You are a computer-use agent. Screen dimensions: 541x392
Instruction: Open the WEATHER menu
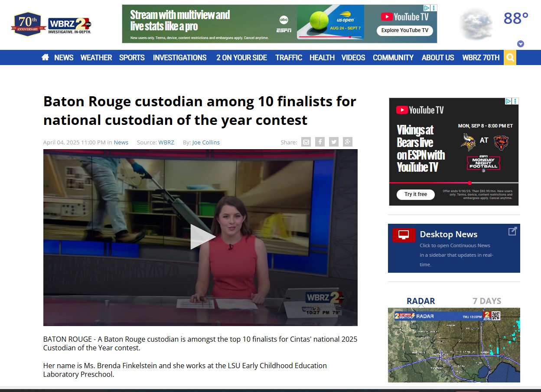(x=96, y=58)
